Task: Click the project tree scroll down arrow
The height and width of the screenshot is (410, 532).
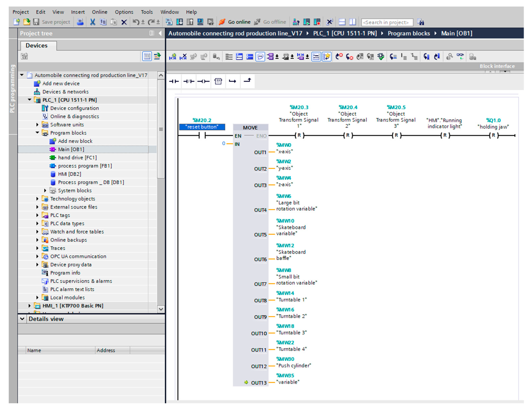Action: click(x=161, y=309)
